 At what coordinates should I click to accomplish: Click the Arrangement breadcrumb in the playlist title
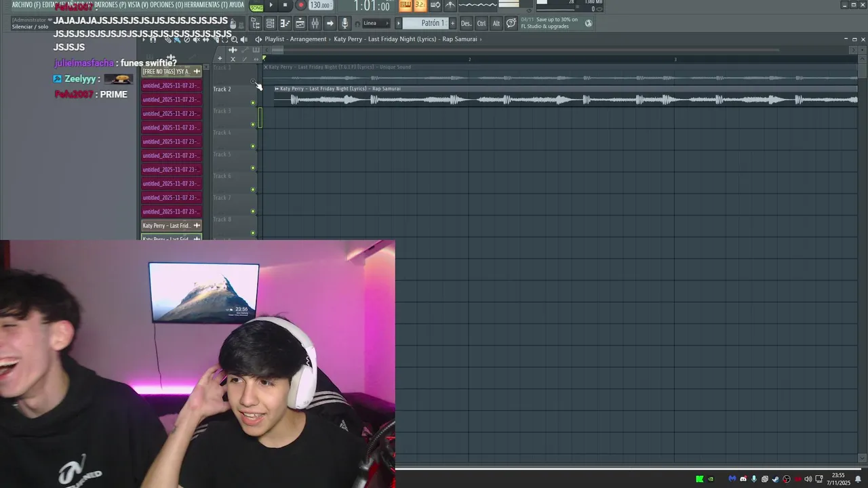point(309,39)
